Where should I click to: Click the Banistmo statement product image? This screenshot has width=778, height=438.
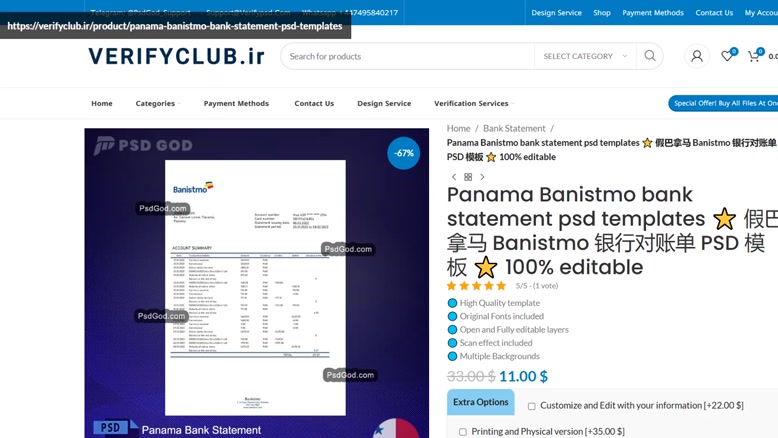pyautogui.click(x=256, y=285)
